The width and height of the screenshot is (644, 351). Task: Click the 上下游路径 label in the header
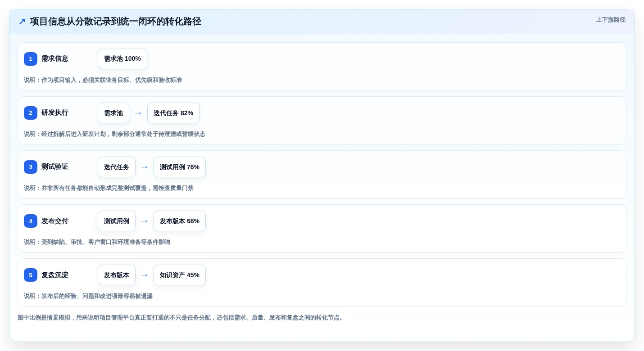click(x=611, y=20)
